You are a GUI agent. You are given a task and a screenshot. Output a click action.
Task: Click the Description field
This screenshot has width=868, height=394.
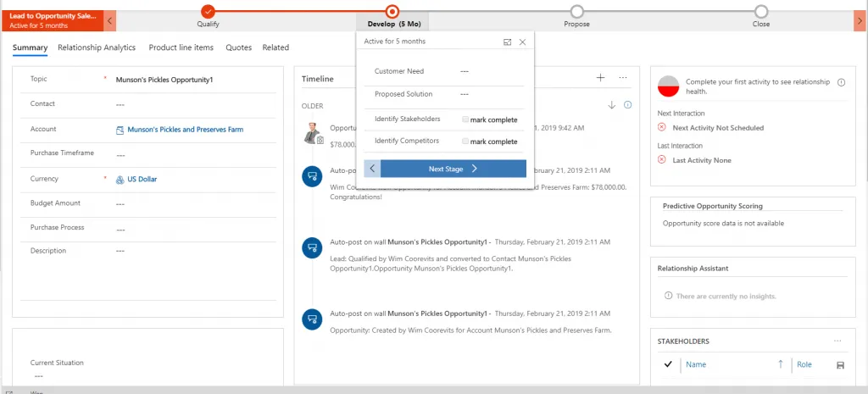(120, 252)
